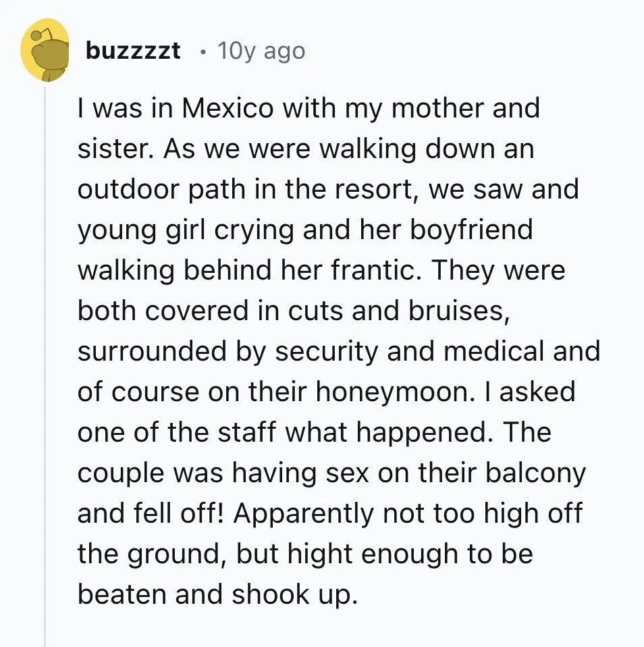This screenshot has width=644, height=647.
Task: Open the buzzzzt user profile link
Action: 133,51
